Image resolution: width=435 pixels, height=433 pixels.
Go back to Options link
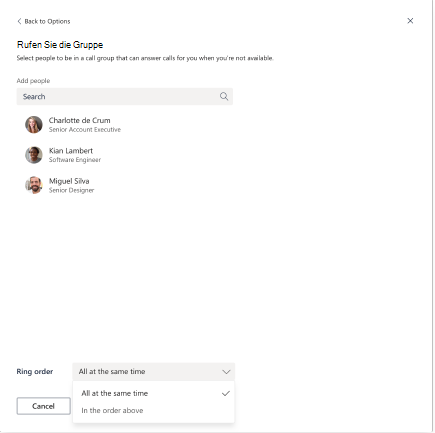pos(47,21)
